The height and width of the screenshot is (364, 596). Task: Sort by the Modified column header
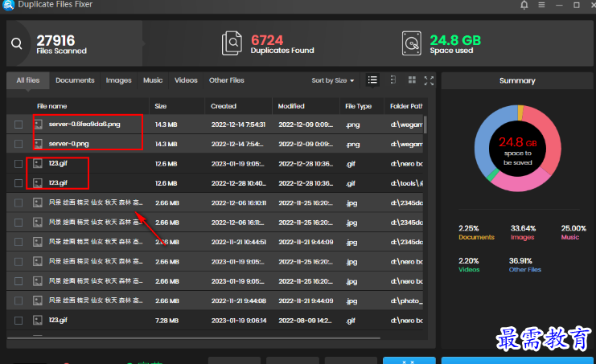(x=291, y=106)
